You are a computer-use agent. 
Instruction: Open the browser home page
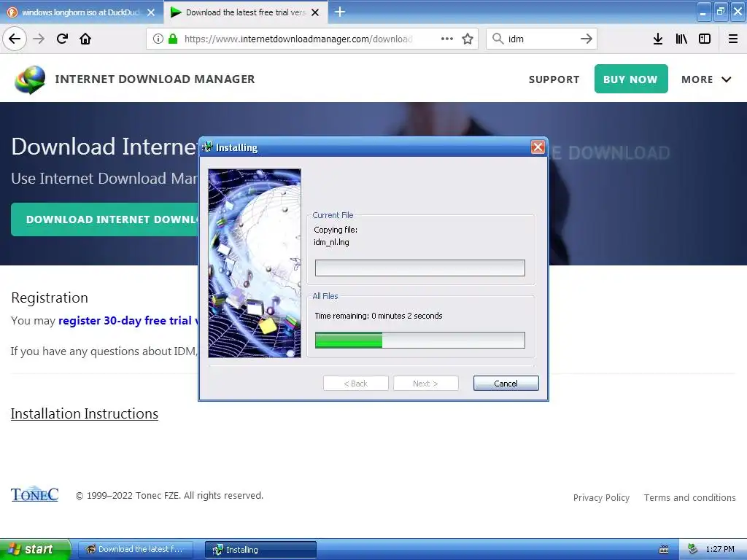pyautogui.click(x=85, y=39)
